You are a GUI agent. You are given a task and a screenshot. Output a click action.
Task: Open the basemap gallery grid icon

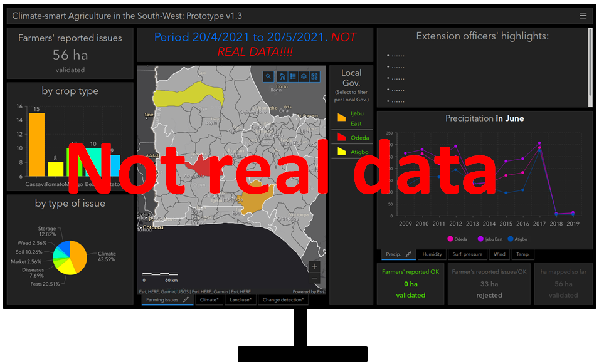point(315,76)
